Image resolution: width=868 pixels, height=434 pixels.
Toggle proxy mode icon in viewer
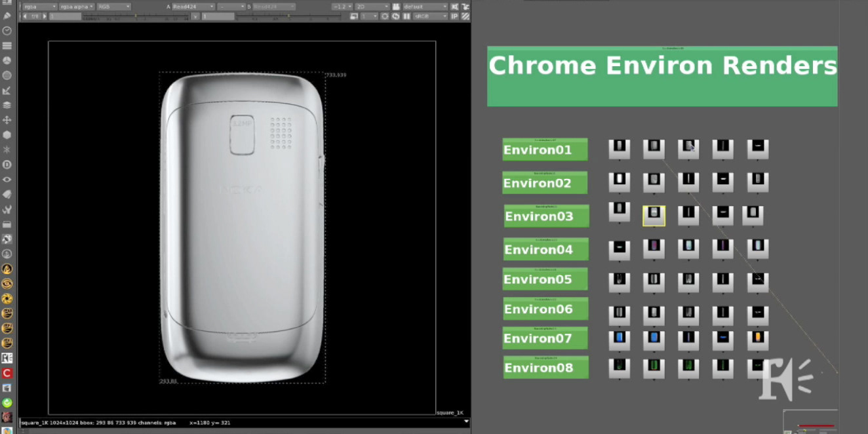[x=353, y=16]
